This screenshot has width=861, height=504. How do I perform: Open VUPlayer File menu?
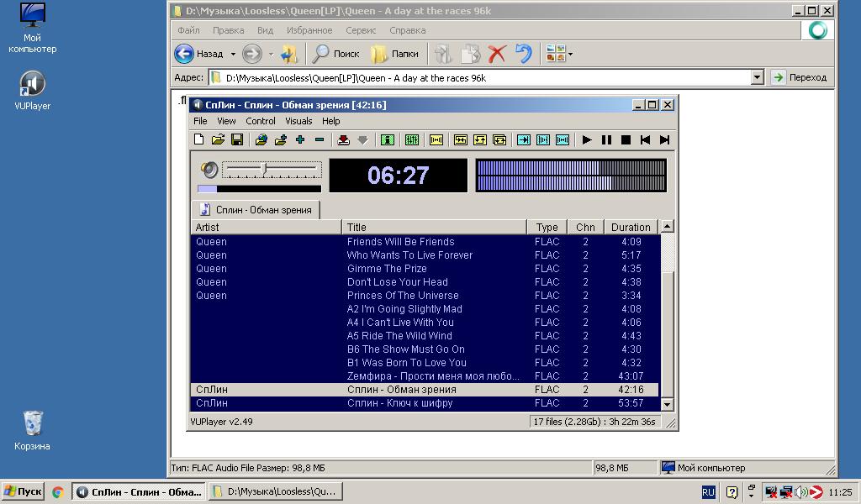tap(200, 121)
